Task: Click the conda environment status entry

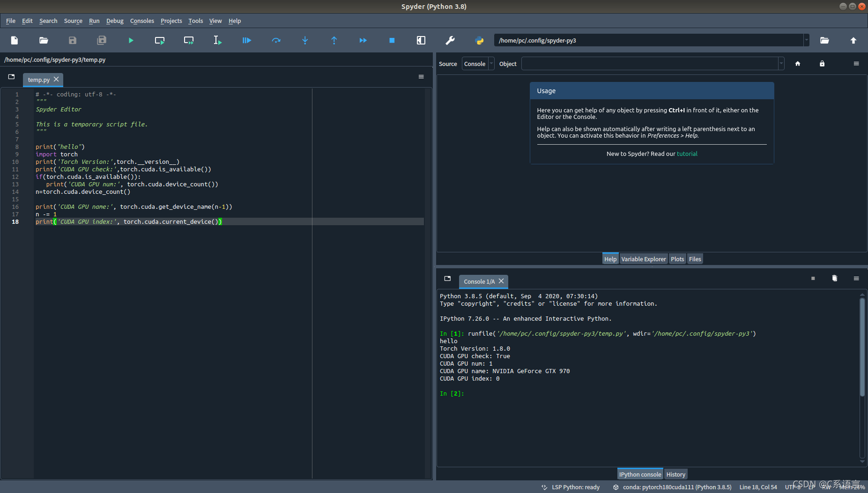Action: pos(672,487)
